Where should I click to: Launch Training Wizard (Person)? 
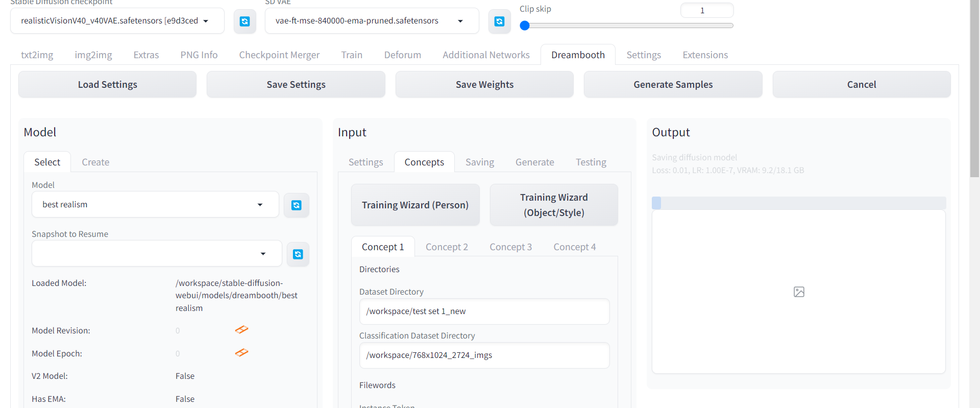(415, 205)
